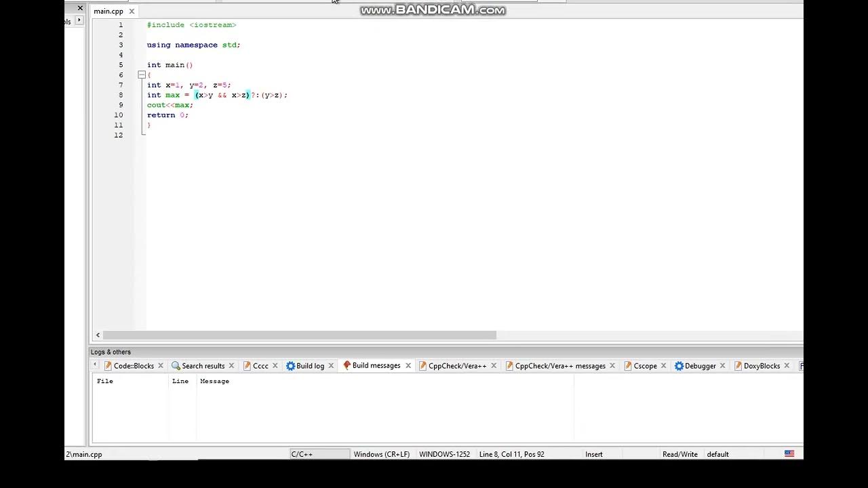868x488 pixels.
Task: Close the Cccc tab
Action: (275, 366)
